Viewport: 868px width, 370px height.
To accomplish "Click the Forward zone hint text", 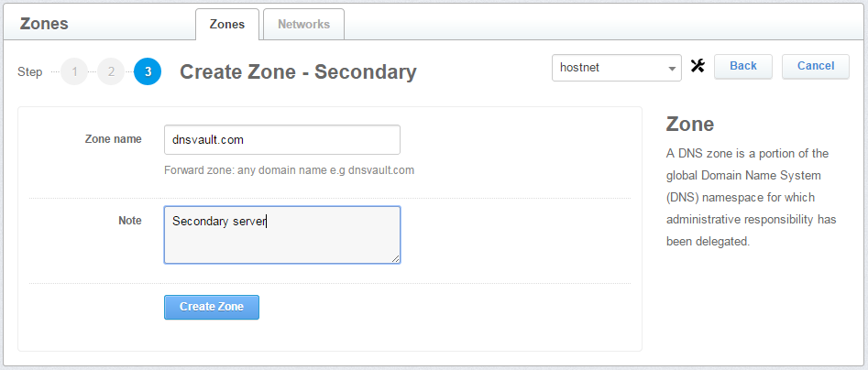I will pyautogui.click(x=289, y=170).
